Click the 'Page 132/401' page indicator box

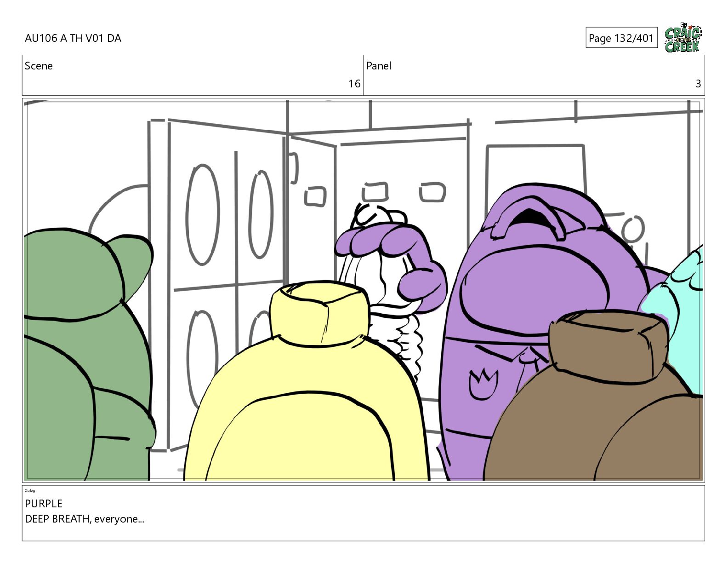click(621, 38)
